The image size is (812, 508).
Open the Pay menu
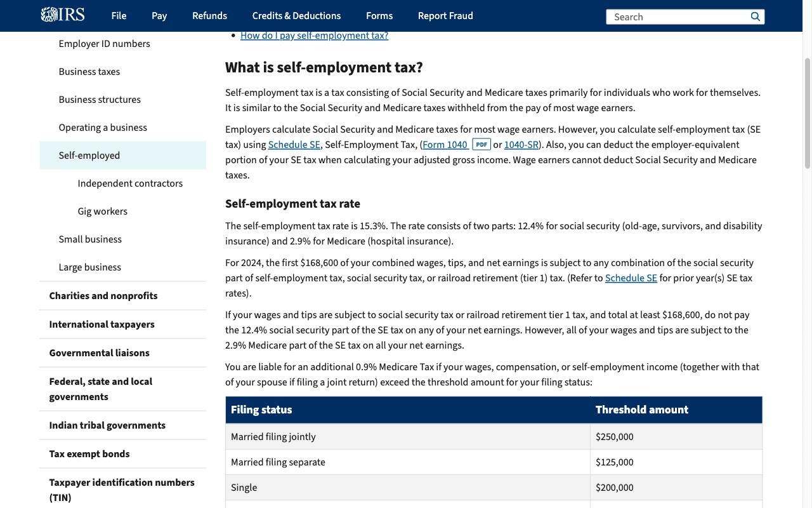pos(159,16)
